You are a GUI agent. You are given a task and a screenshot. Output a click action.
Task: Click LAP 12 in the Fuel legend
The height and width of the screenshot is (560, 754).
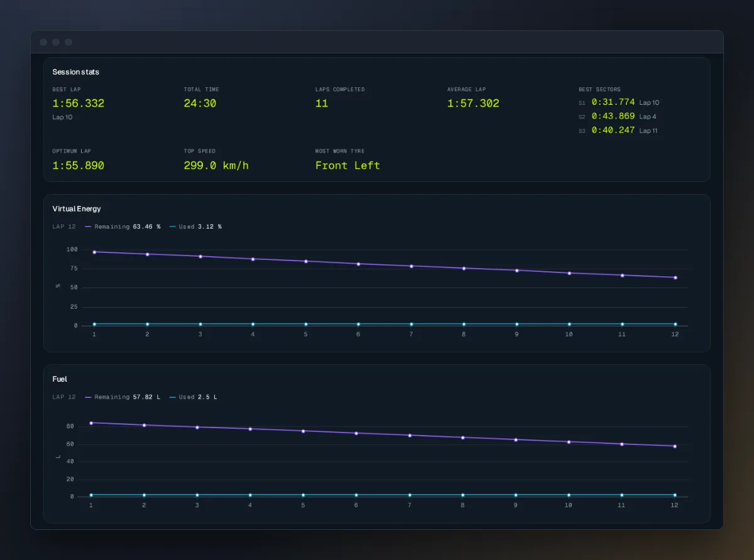tap(64, 397)
